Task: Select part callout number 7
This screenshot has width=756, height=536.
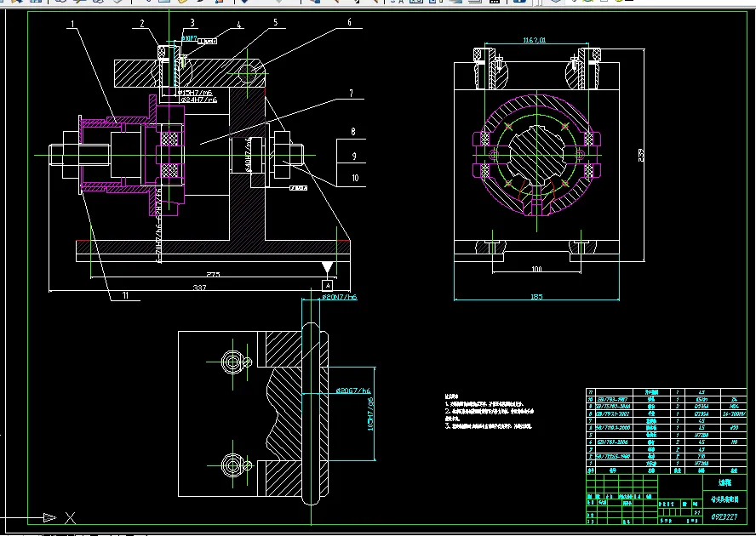Action: 351,93
